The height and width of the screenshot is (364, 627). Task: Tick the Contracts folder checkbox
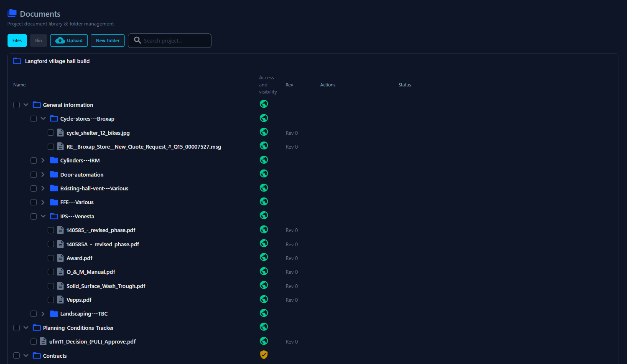(x=17, y=356)
